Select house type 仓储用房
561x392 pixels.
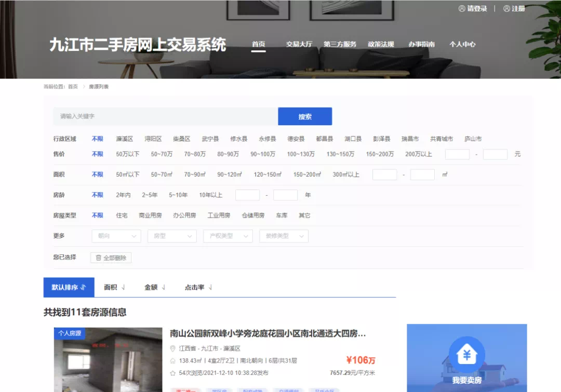253,215
